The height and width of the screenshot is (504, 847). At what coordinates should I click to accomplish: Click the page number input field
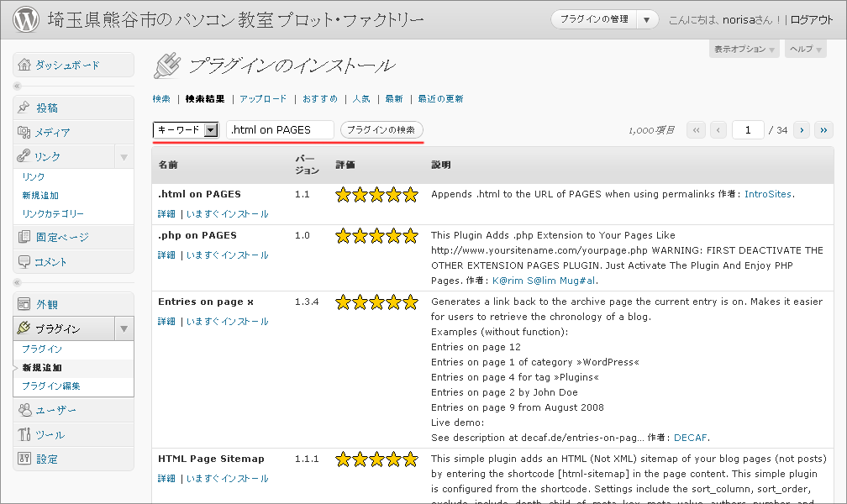[748, 130]
